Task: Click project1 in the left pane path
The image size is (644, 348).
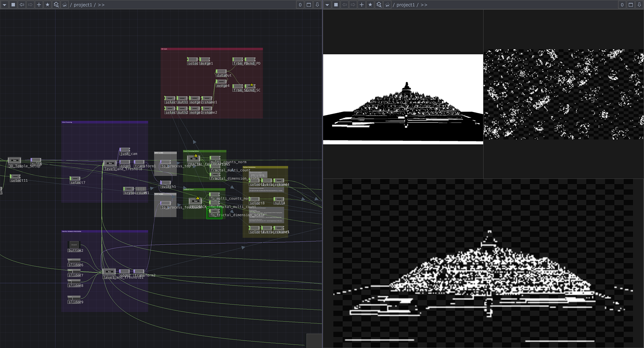Action: point(83,5)
